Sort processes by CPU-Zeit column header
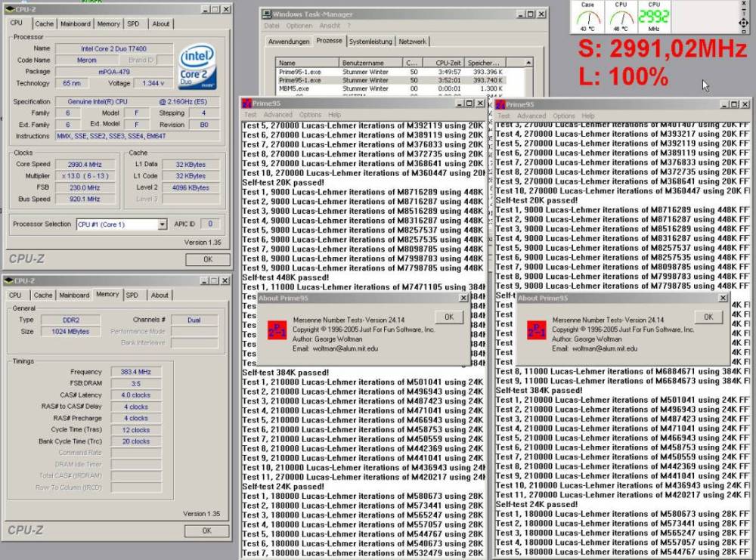The height and width of the screenshot is (560, 756). point(444,63)
